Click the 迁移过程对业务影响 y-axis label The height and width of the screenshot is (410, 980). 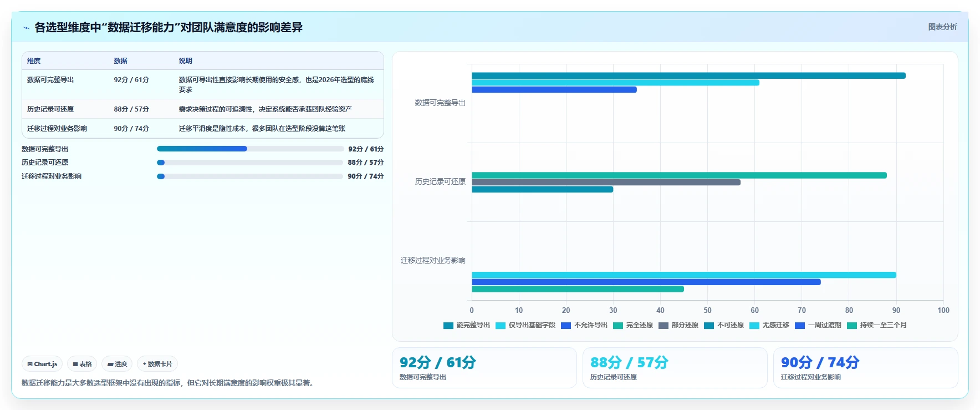click(433, 261)
